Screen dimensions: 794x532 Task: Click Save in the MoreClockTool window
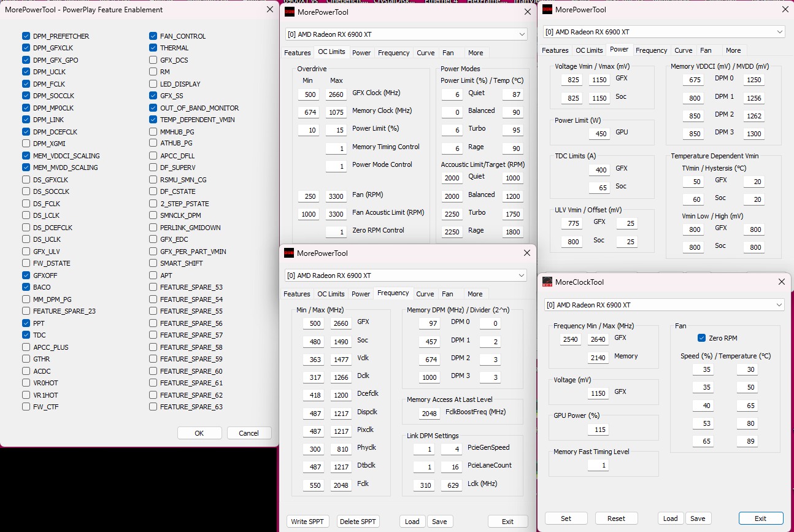pyautogui.click(x=698, y=519)
